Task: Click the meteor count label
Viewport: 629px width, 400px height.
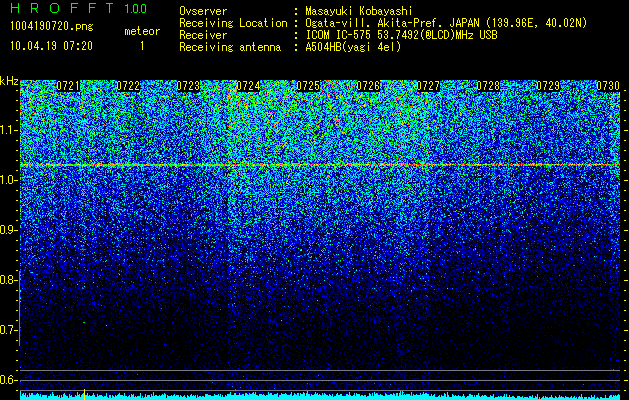Action: [x=142, y=31]
